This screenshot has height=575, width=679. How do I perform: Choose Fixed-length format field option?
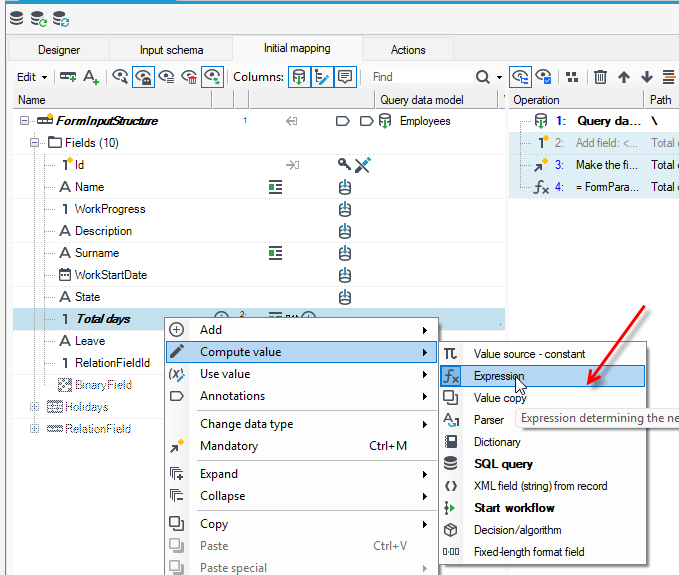(x=543, y=552)
